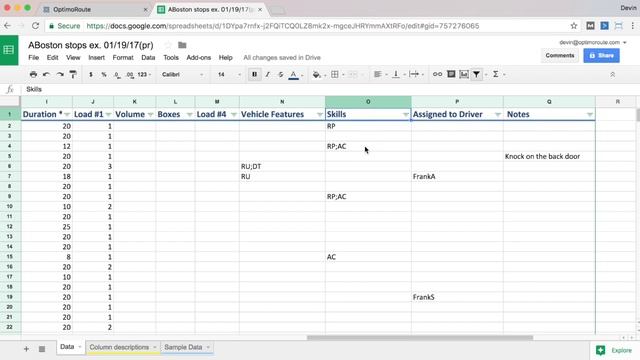
Task: Bookmark page with the star icon
Action: [x=574, y=26]
